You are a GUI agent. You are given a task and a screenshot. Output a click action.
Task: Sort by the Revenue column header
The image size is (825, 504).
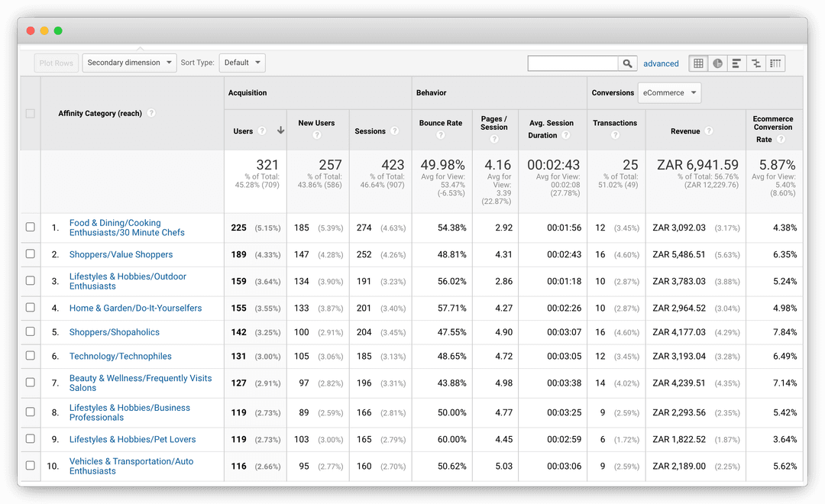click(x=685, y=131)
